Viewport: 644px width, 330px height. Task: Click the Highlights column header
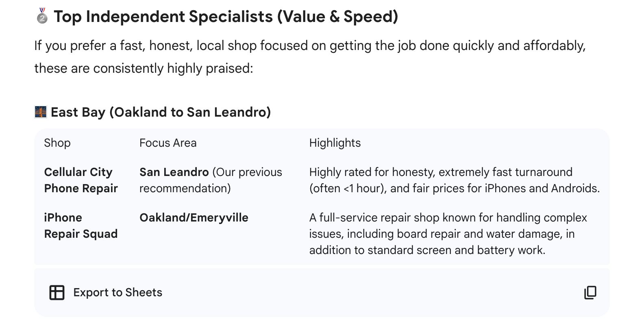(335, 143)
